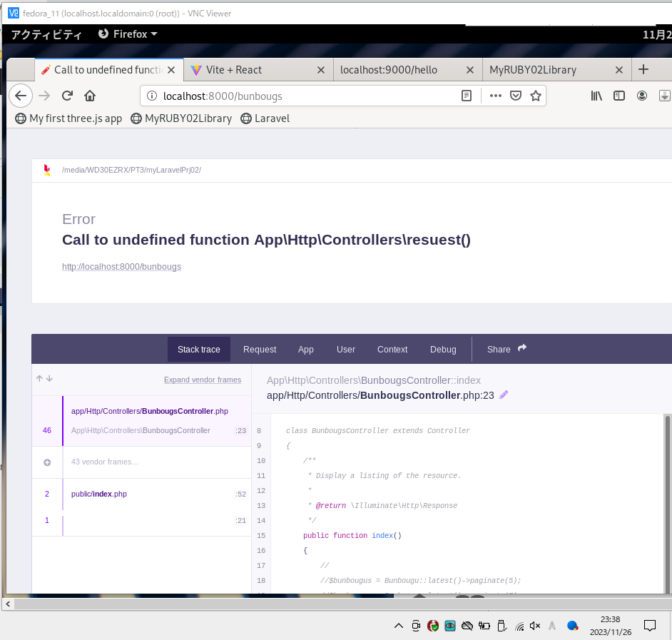Switch to the Vite + React tab

click(x=258, y=70)
